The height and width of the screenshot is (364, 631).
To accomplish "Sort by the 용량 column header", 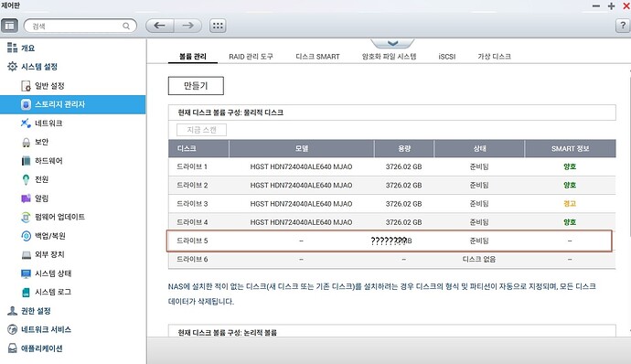I will [404, 148].
